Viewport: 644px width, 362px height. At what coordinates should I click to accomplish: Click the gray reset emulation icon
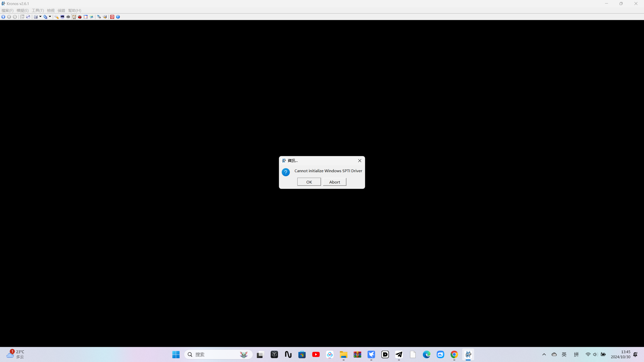[15, 17]
